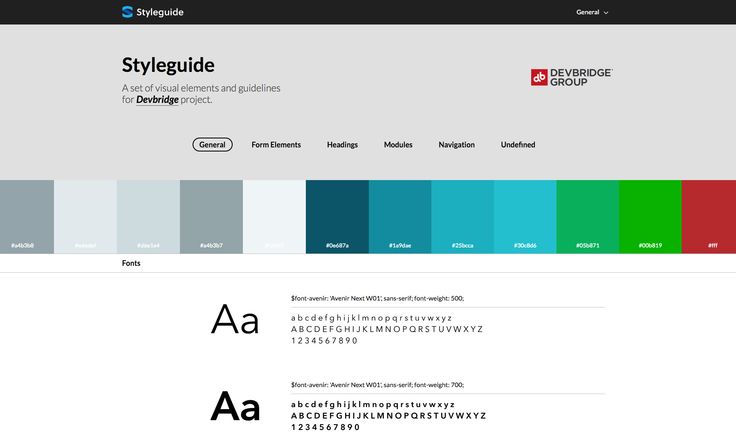Select the dark navy #0e687a swatch
The image size is (736, 441).
pos(337,217)
